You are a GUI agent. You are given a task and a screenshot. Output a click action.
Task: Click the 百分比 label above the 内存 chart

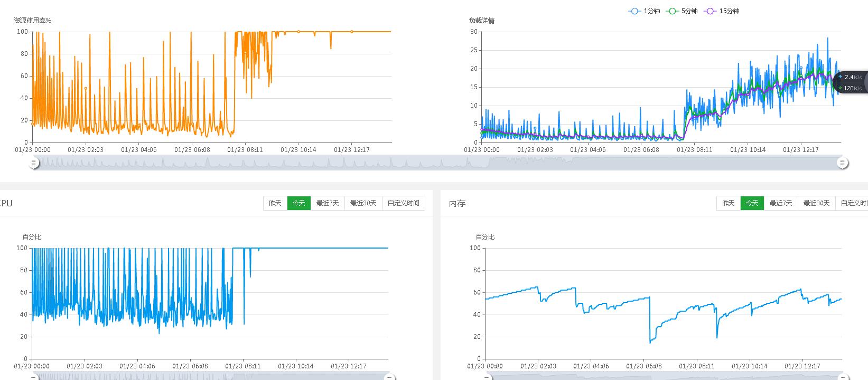485,237
